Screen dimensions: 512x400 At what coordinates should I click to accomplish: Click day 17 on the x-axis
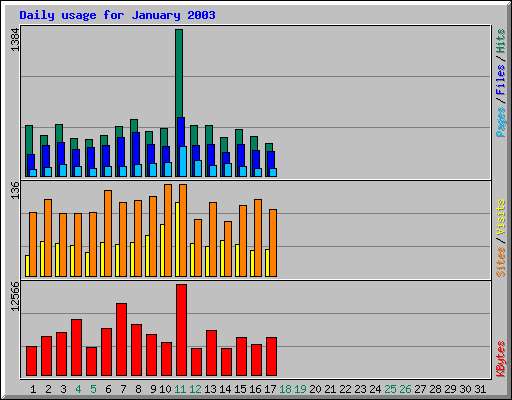(270, 389)
